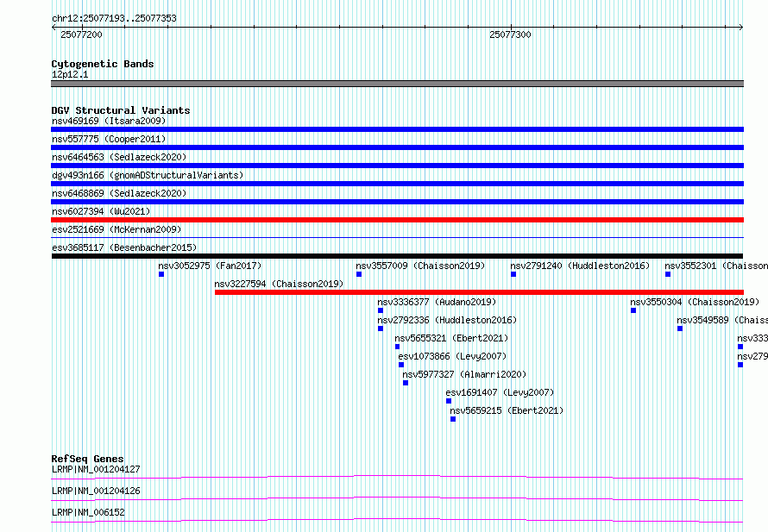This screenshot has width=768, height=532.
Task: Click the nsv3227594 (Chaisson2019) text label
Action: 279,284
